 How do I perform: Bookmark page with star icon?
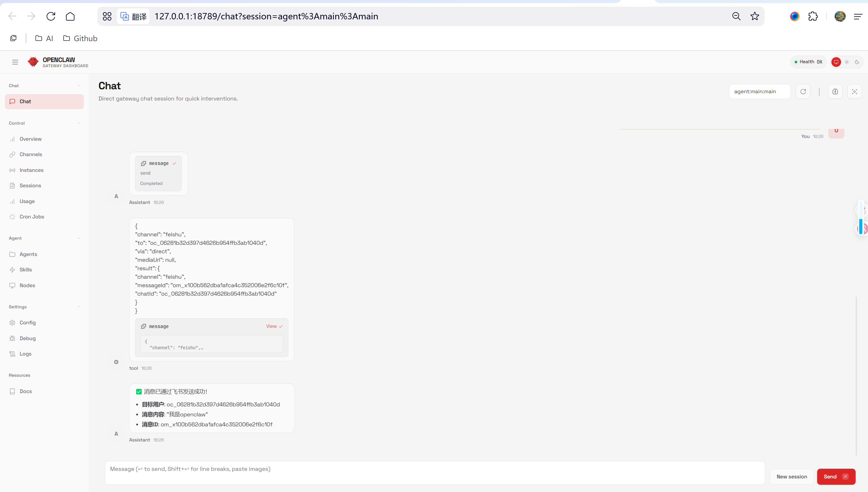tap(755, 16)
